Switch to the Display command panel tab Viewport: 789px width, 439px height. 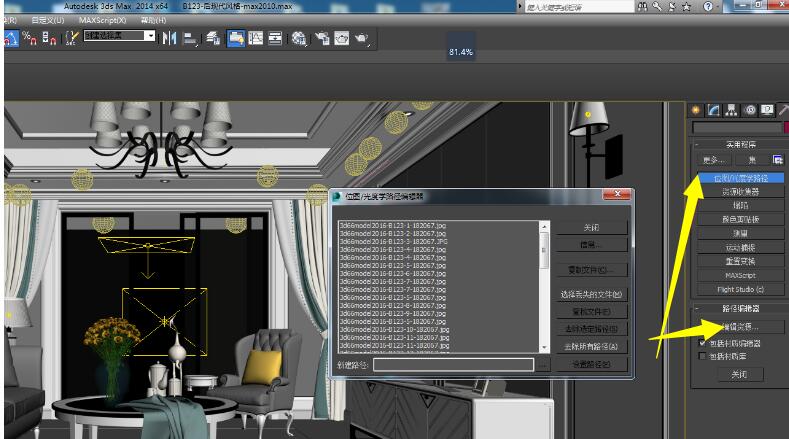767,110
